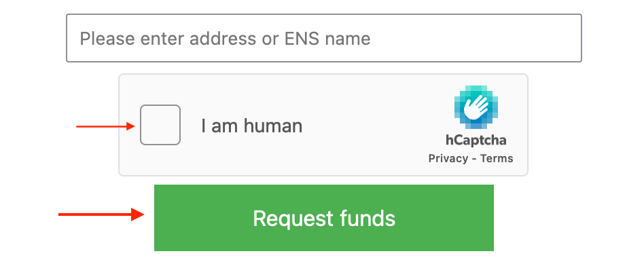The width and height of the screenshot is (644, 262).
Task: Click the red arrow beside Request funds
Action: point(101,214)
